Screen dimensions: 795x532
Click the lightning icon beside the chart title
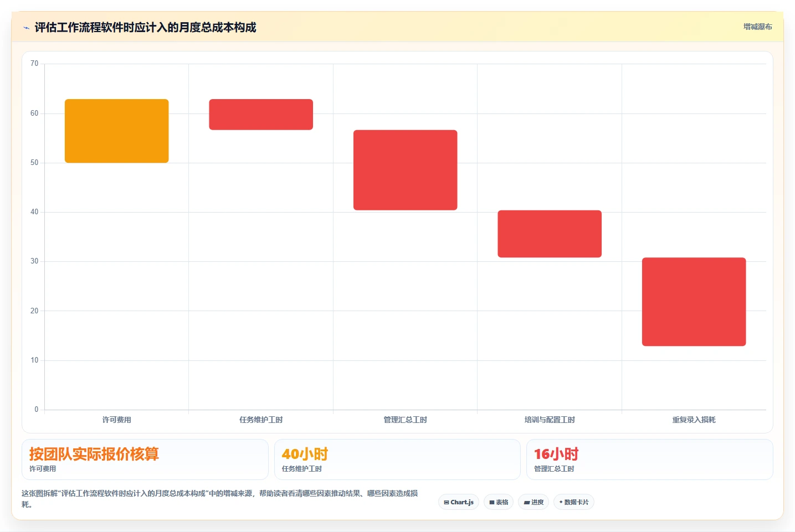pos(26,28)
